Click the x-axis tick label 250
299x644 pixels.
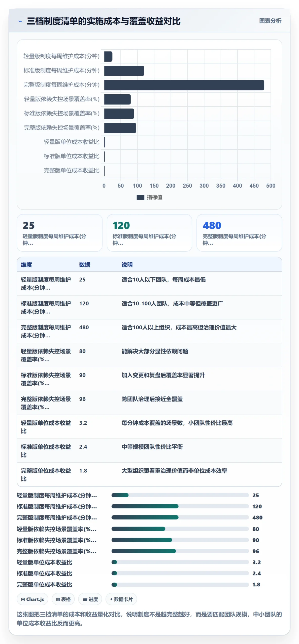[x=187, y=186]
